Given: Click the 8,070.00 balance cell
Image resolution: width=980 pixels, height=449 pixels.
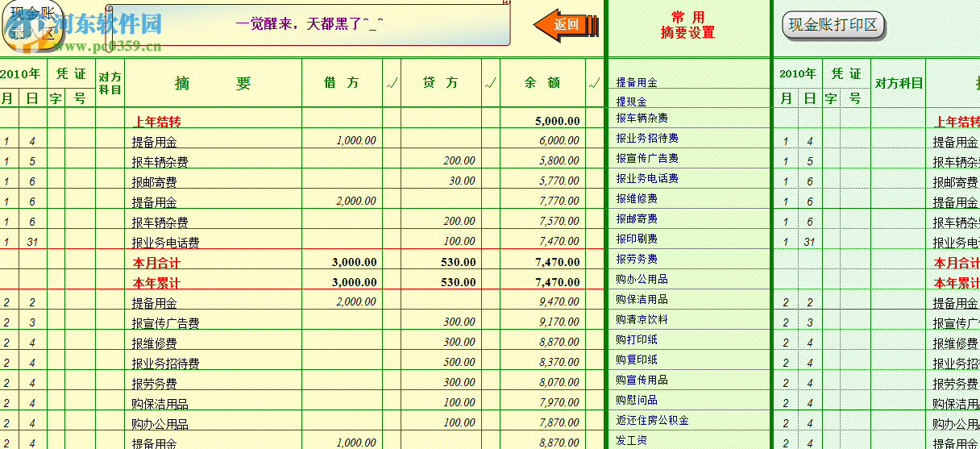Looking at the screenshot, I should [x=559, y=383].
